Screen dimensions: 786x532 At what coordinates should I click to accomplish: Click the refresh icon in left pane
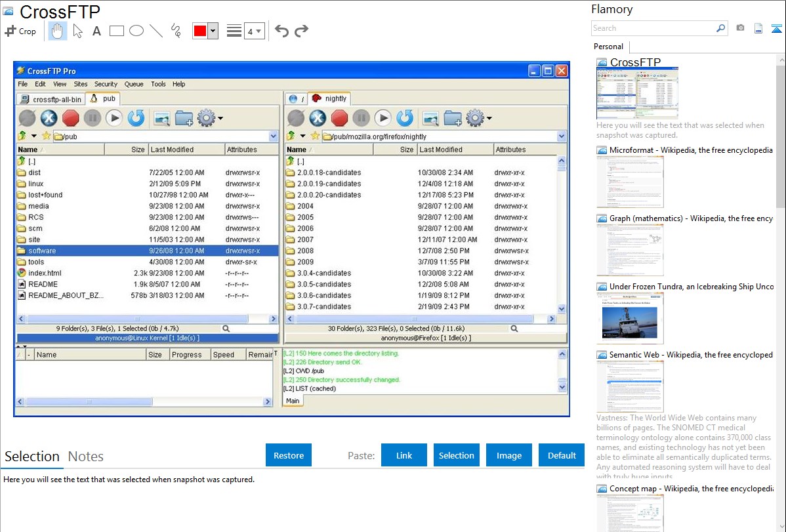136,118
